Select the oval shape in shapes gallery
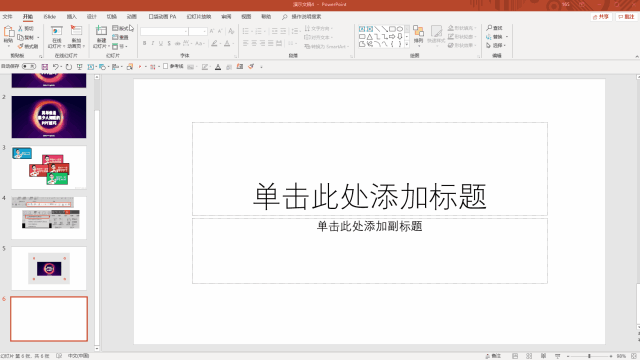 click(400, 29)
